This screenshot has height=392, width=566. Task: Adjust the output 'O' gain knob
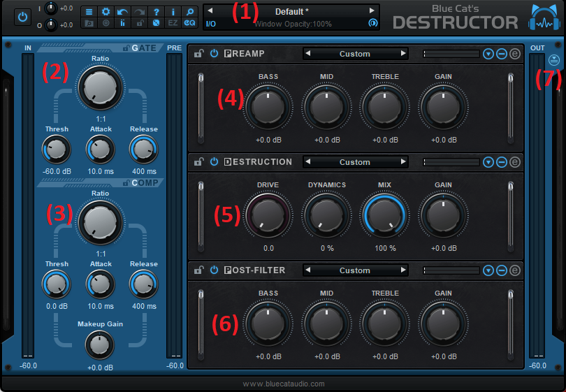tap(51, 25)
